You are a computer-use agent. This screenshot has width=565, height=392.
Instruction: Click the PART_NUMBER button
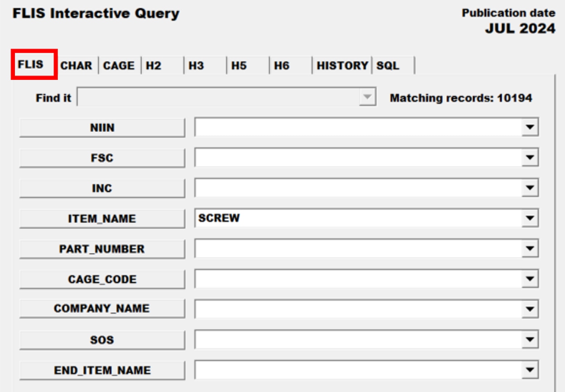click(x=102, y=249)
